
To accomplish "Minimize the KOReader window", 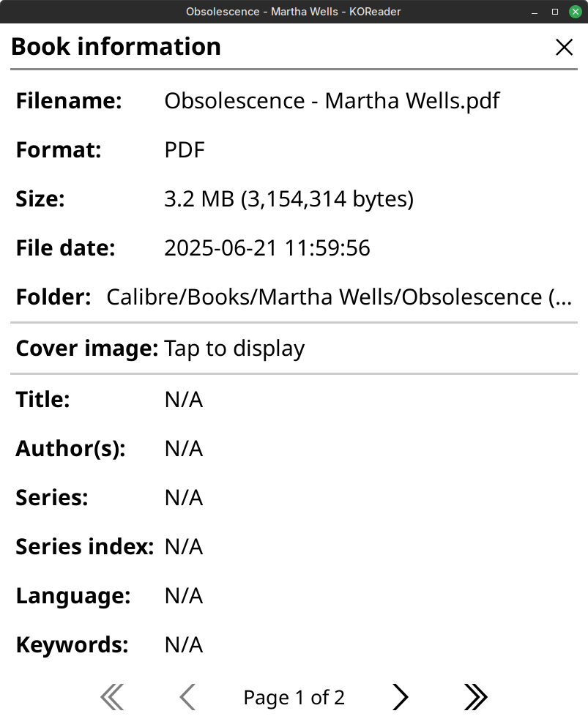I will [536, 12].
